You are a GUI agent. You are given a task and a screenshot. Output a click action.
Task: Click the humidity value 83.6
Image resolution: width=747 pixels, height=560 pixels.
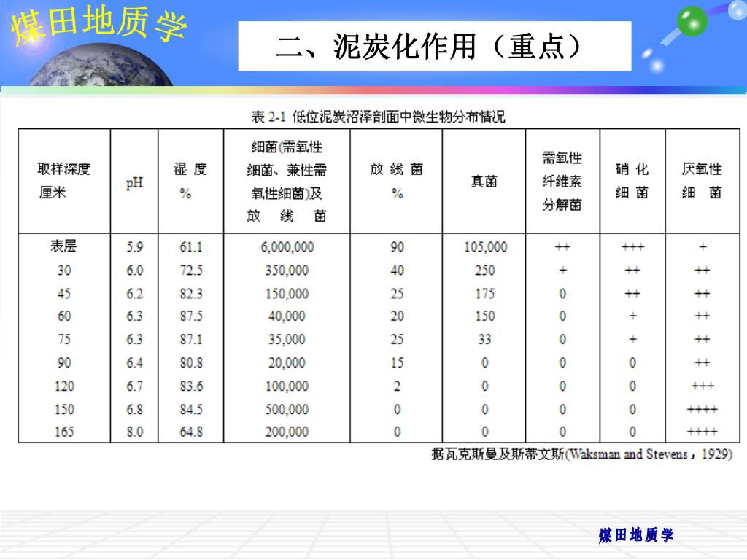(x=191, y=386)
